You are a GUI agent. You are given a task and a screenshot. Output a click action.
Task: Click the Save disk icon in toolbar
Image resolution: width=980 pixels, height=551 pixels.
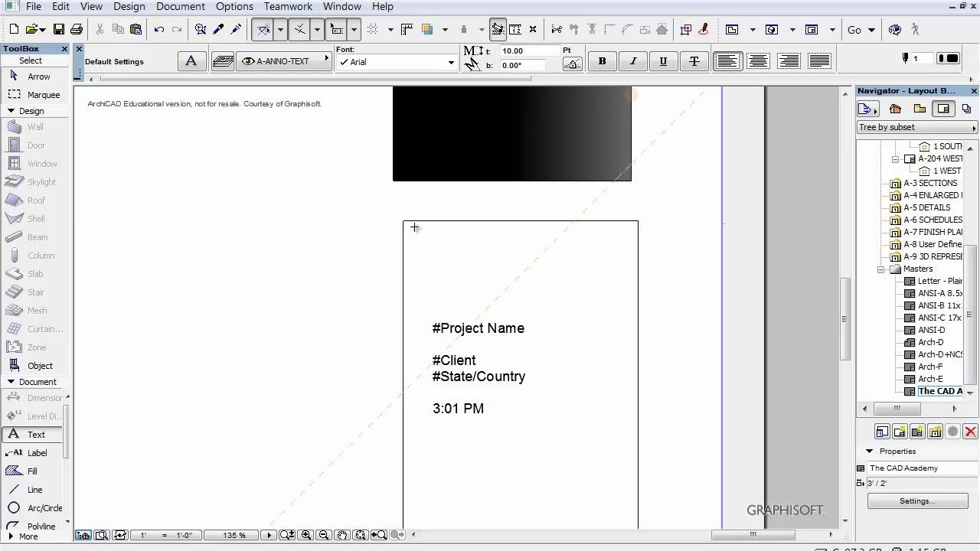click(x=58, y=30)
